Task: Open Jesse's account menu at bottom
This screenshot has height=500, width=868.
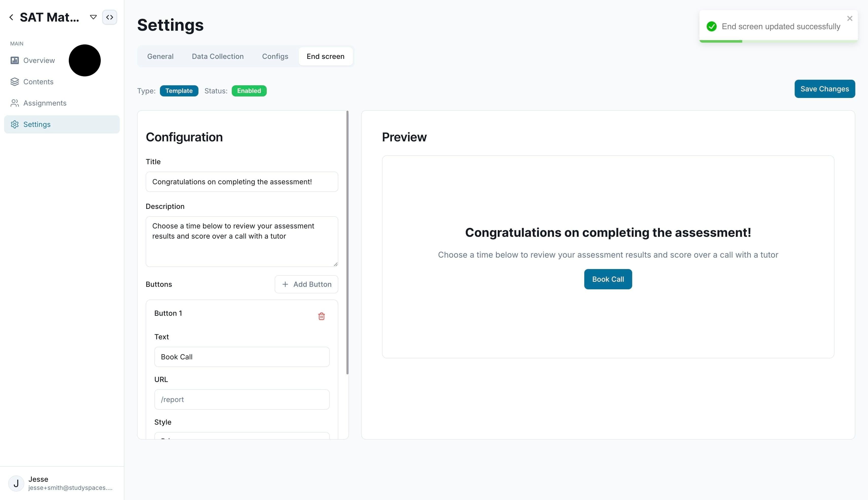Action: pyautogui.click(x=62, y=483)
